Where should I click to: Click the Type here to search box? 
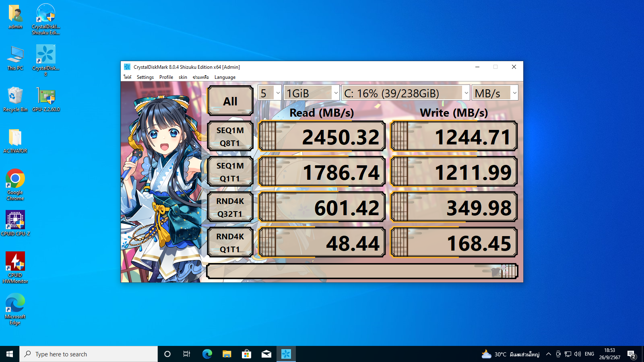tap(89, 354)
